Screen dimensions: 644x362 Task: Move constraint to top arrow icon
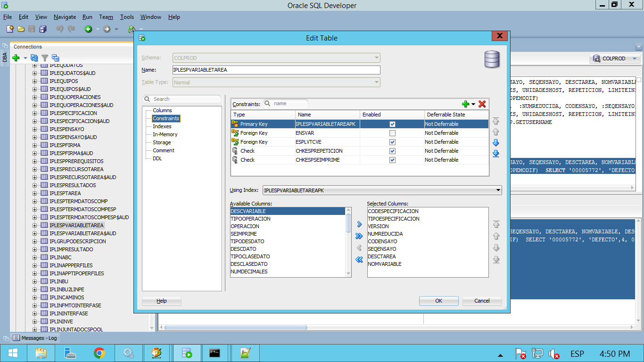pos(495,121)
